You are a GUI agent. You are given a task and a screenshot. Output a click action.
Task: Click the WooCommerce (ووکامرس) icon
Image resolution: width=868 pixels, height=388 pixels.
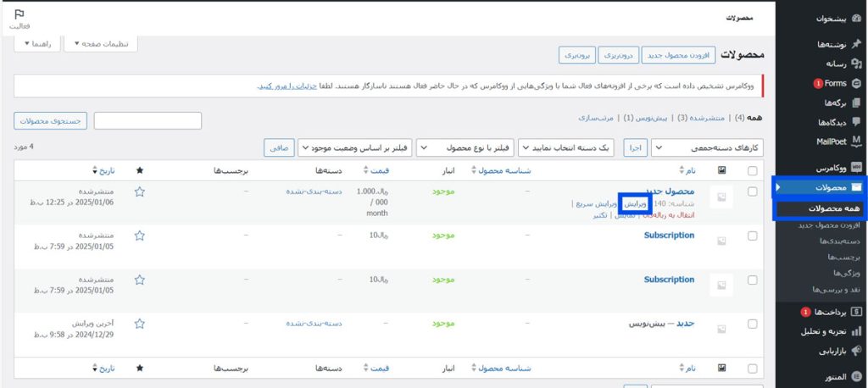point(856,167)
